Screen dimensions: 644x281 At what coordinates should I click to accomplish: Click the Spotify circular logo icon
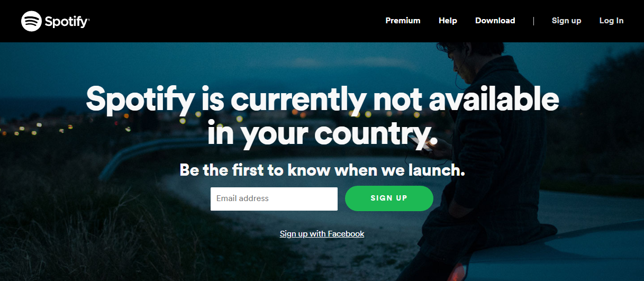click(x=31, y=21)
